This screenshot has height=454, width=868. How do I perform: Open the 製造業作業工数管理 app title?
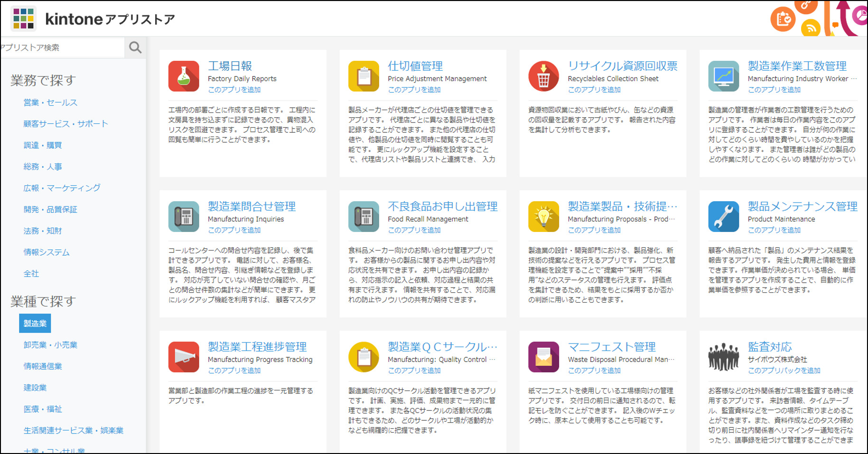pos(797,66)
